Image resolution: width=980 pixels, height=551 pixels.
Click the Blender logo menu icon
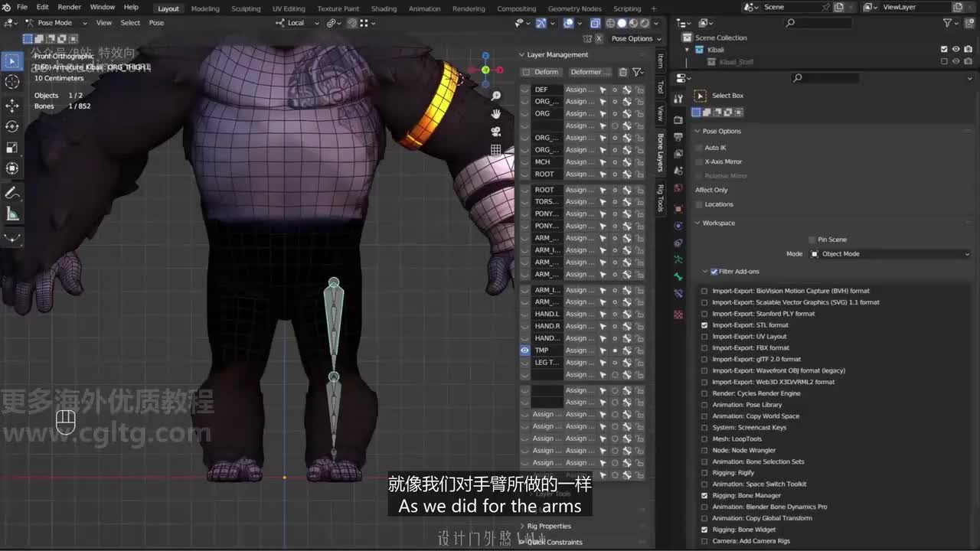(x=7, y=8)
